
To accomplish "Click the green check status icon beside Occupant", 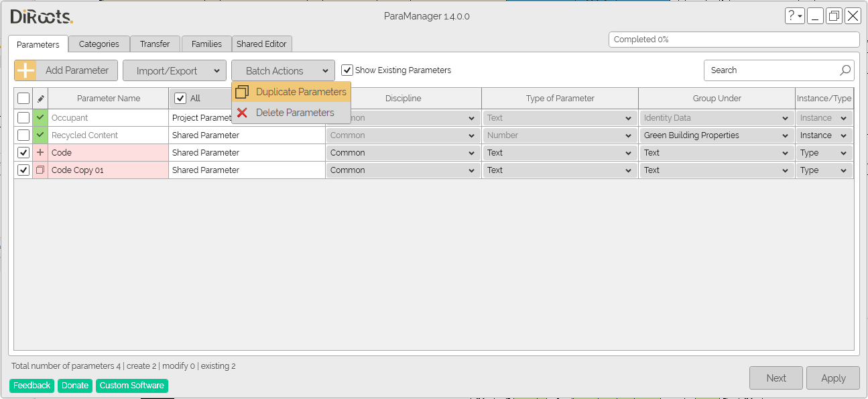I will click(x=40, y=117).
